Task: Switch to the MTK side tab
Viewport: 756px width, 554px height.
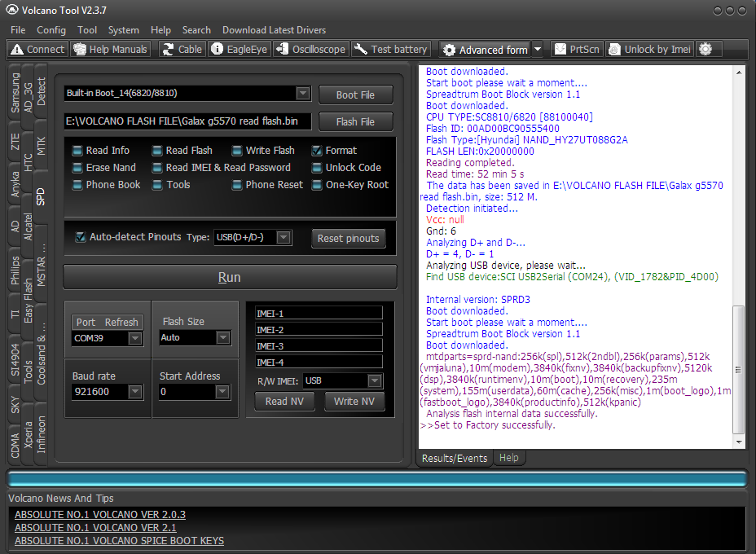Action: (x=41, y=146)
